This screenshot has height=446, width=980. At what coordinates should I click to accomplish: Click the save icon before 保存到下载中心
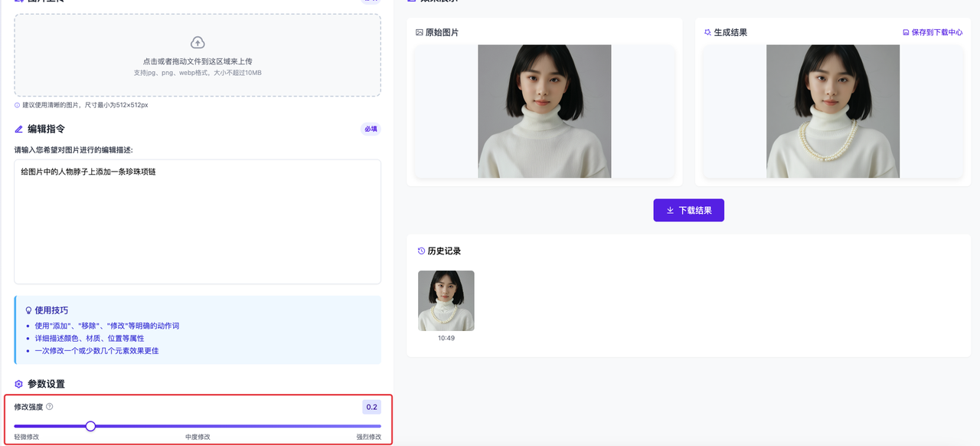click(905, 31)
